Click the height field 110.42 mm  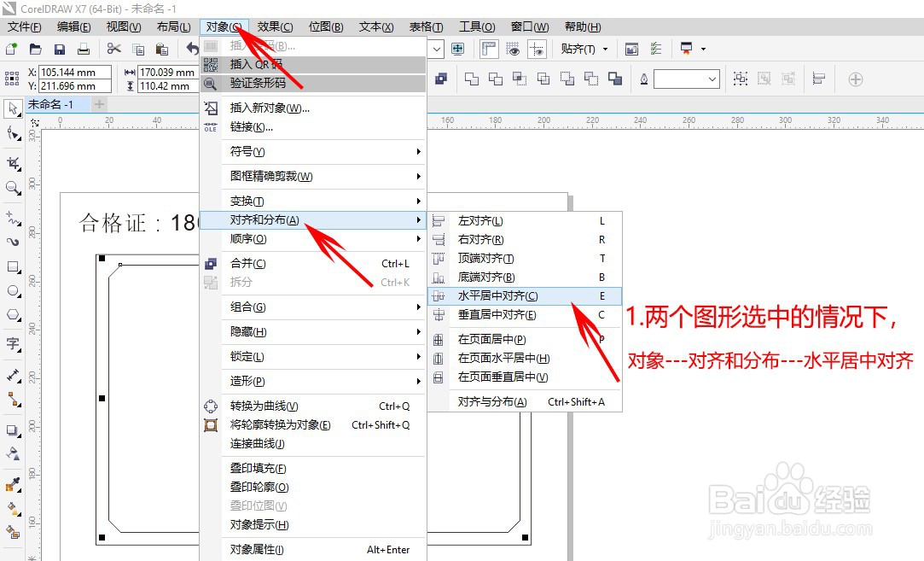click(x=167, y=86)
